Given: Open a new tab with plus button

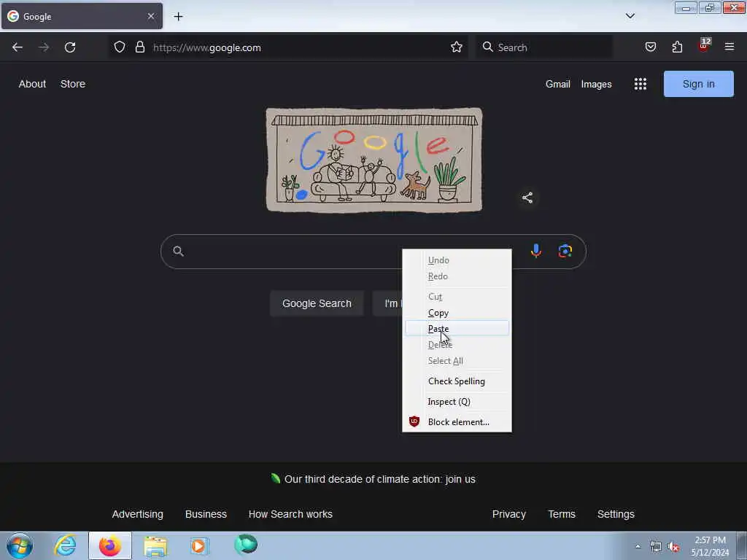Looking at the screenshot, I should pyautogui.click(x=178, y=17).
